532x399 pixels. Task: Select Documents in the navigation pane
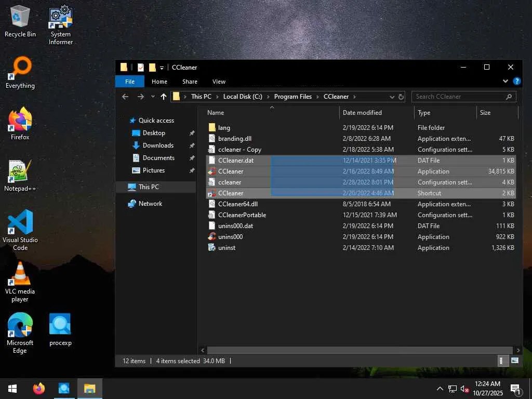(158, 158)
